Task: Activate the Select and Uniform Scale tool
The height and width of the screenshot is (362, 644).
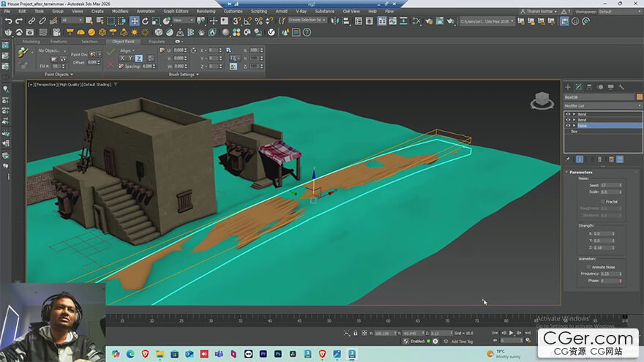Action: 156,21
